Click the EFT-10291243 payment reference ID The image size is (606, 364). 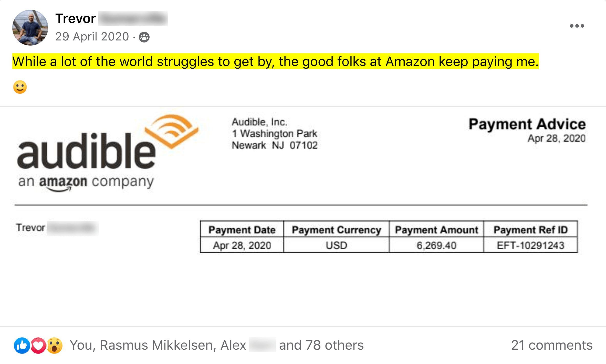tap(530, 245)
